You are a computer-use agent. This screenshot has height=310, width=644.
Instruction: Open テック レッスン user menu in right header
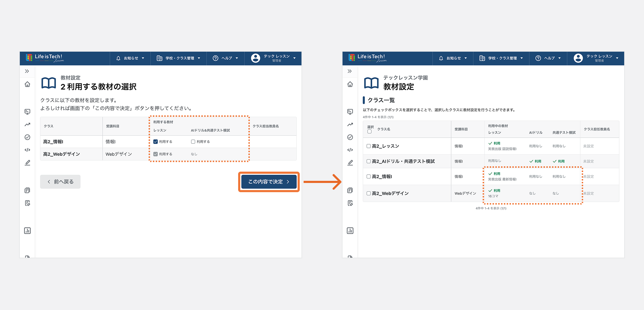pos(596,58)
